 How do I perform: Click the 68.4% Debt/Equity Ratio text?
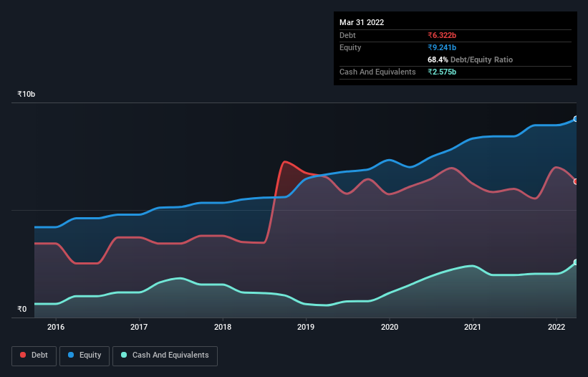coord(471,59)
